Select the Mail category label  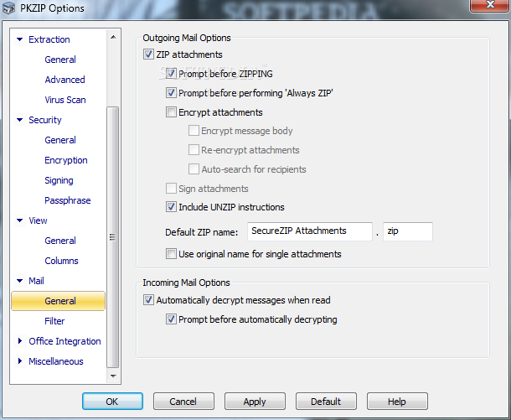click(36, 281)
